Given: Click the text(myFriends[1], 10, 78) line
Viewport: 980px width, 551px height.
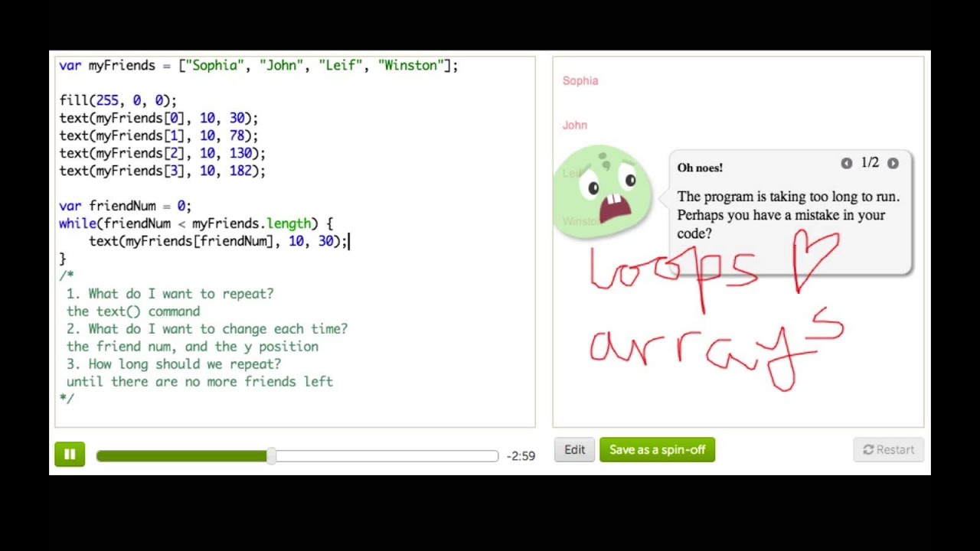Looking at the screenshot, I should point(158,135).
